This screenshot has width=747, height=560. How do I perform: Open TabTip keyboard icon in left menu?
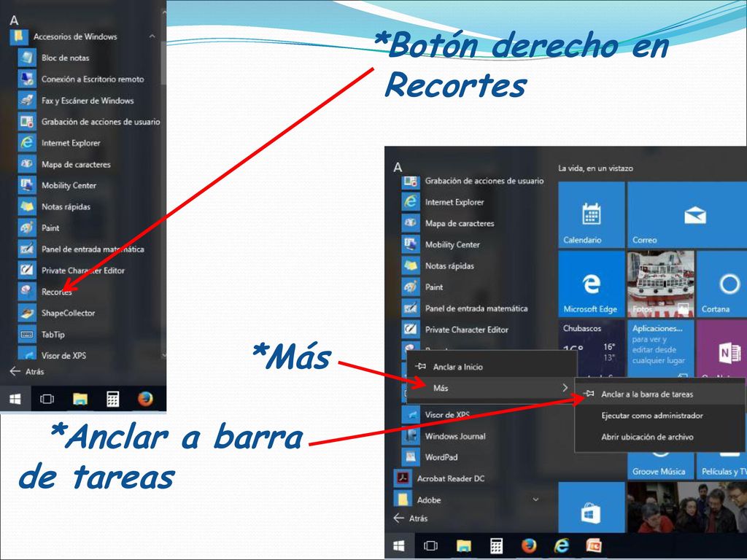click(x=27, y=334)
